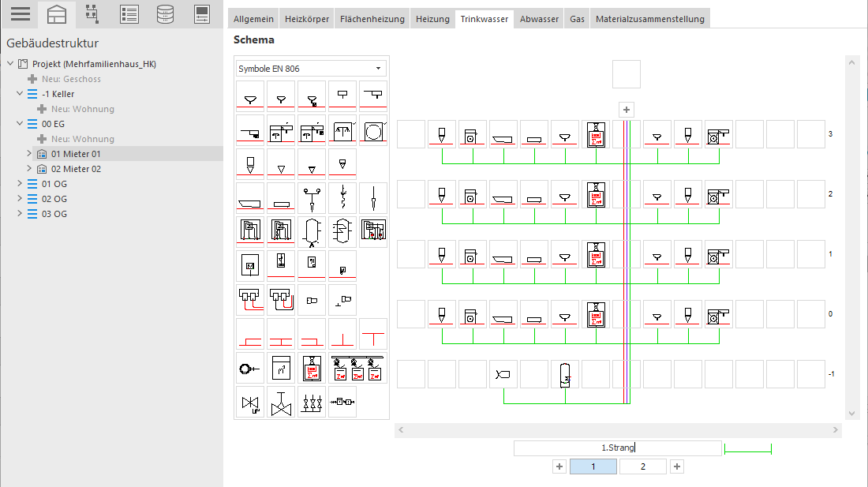
Task: Pick the triple water meter array symbol
Action: point(357,368)
